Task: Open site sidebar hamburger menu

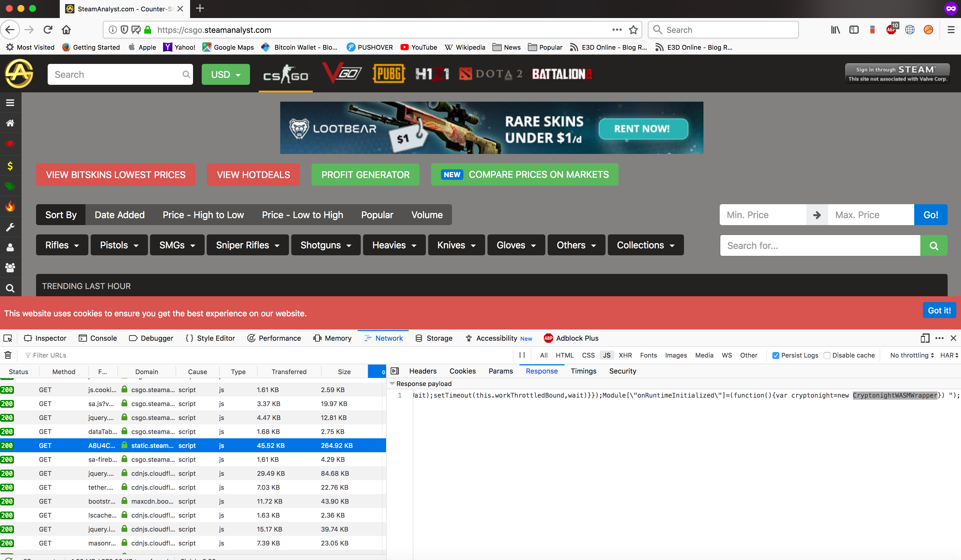Action: tap(10, 103)
